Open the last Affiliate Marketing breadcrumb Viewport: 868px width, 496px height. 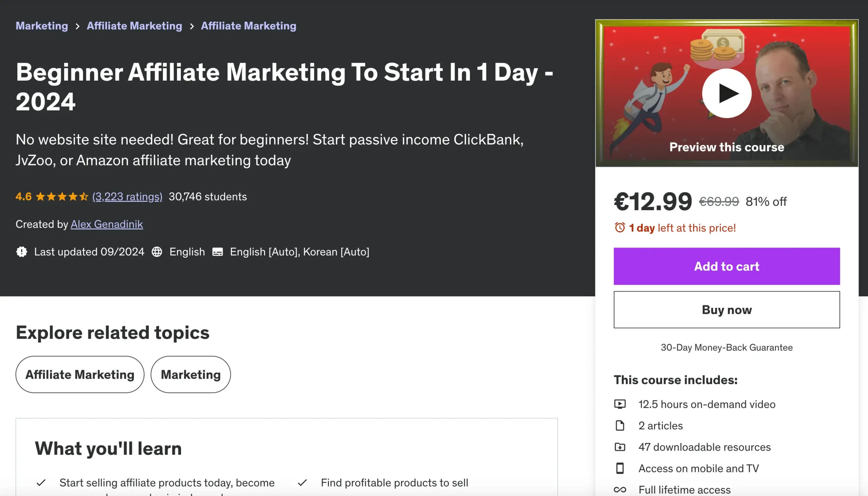pyautogui.click(x=248, y=26)
